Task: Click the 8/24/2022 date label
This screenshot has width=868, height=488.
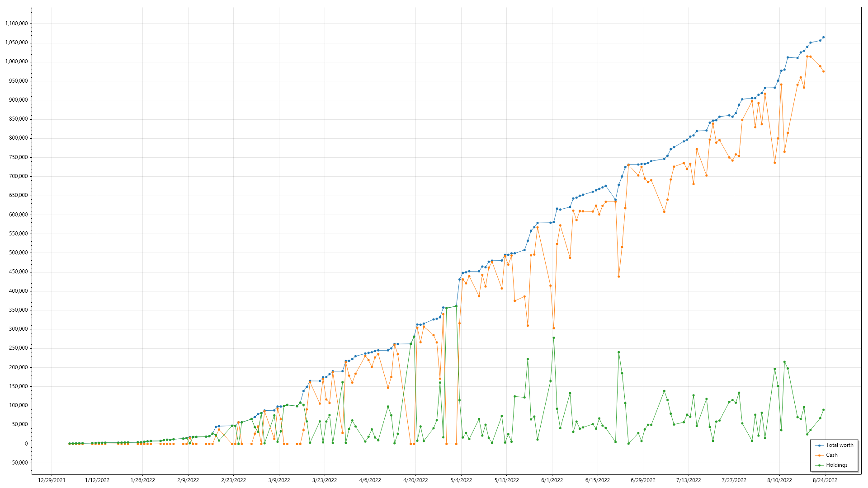Action: point(825,480)
